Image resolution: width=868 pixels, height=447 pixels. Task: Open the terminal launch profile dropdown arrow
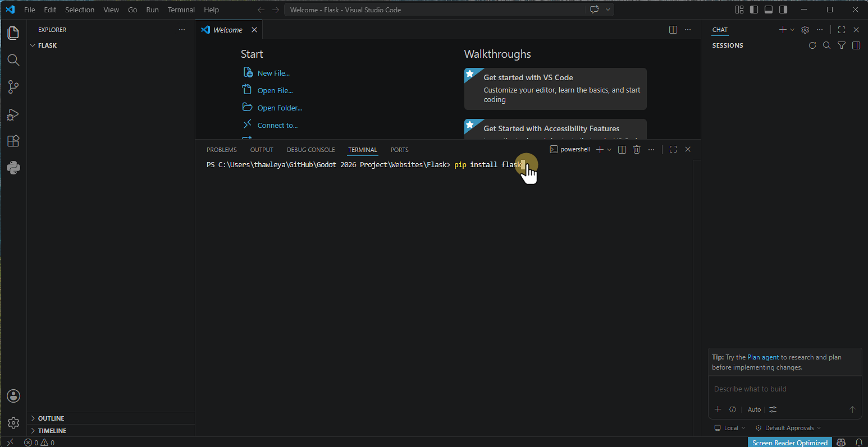click(609, 150)
